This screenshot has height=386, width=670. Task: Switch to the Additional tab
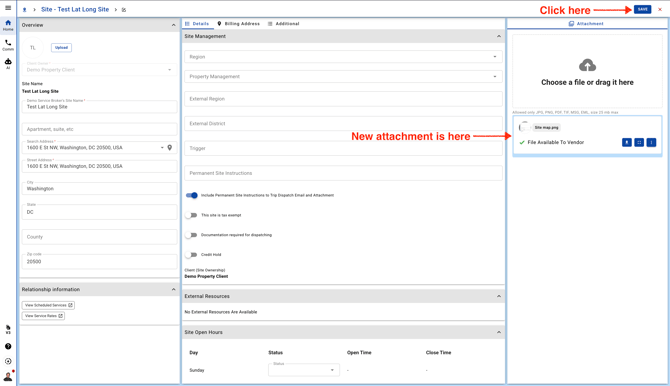[283, 24]
